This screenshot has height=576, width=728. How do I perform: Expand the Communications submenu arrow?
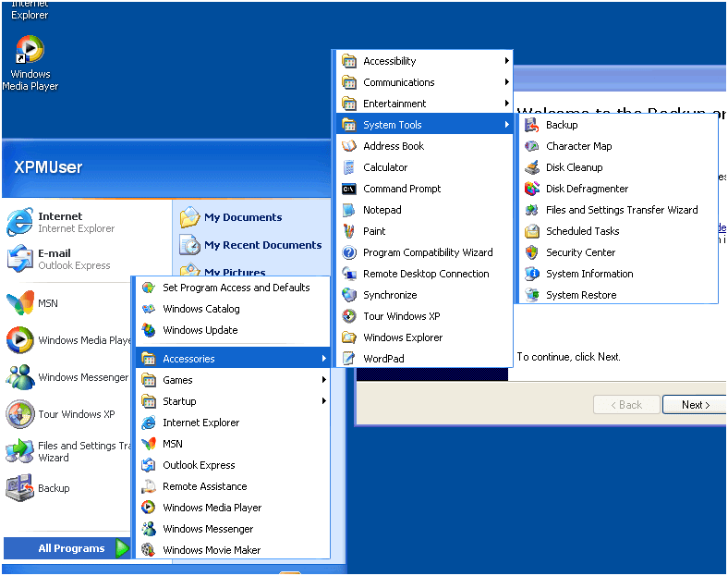pos(507,82)
